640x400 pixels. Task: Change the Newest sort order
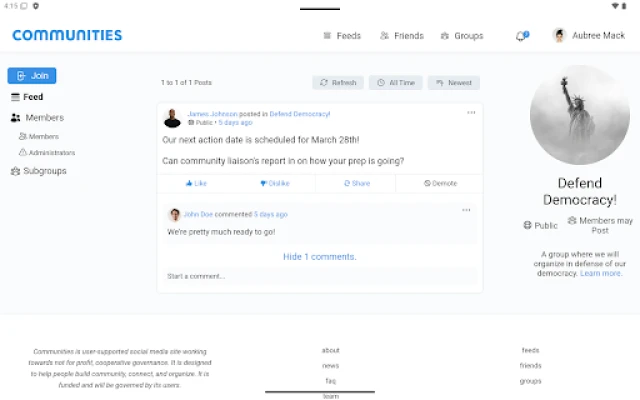tap(454, 83)
